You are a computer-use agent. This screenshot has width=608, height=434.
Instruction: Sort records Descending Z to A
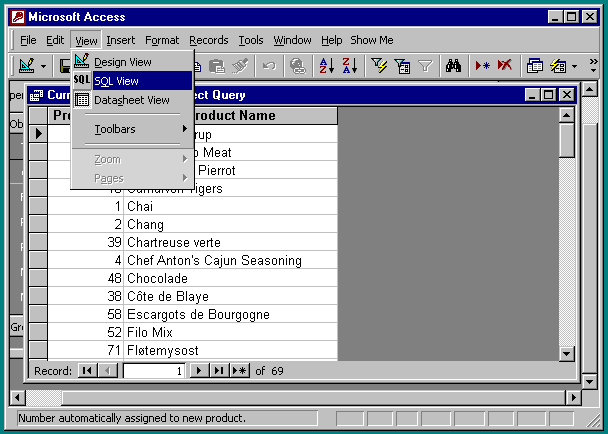(350, 66)
